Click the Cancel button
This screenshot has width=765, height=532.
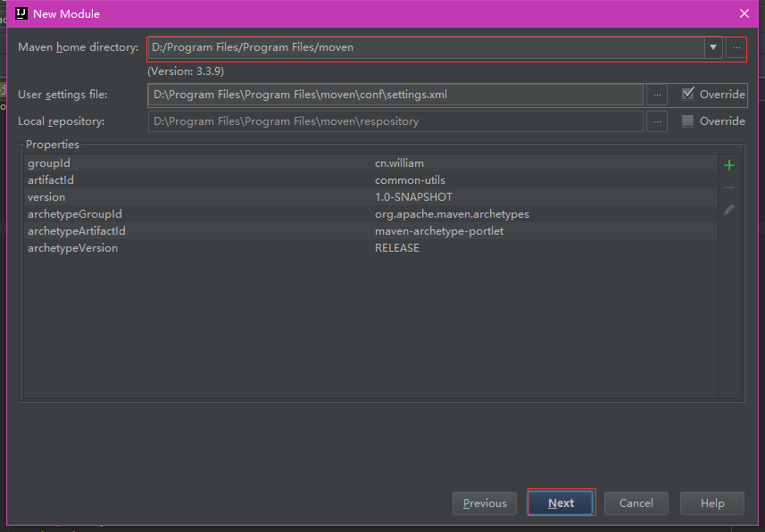pyautogui.click(x=636, y=503)
